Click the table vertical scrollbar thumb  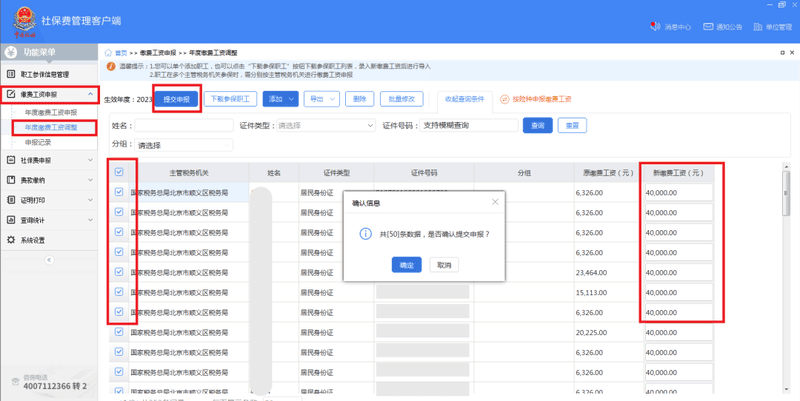(786, 193)
